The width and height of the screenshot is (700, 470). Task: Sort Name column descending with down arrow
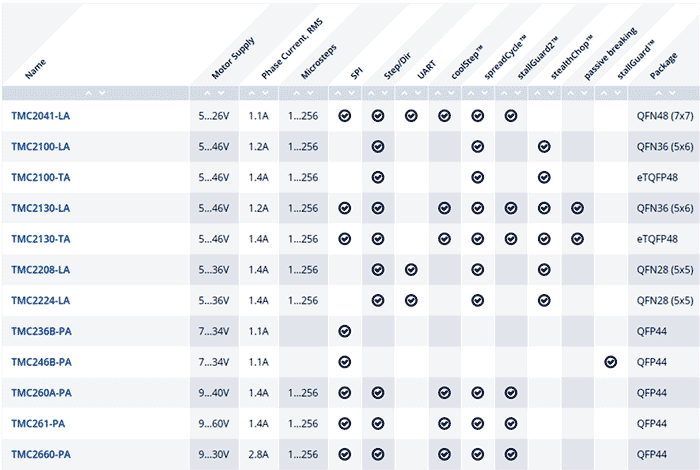coord(102,93)
